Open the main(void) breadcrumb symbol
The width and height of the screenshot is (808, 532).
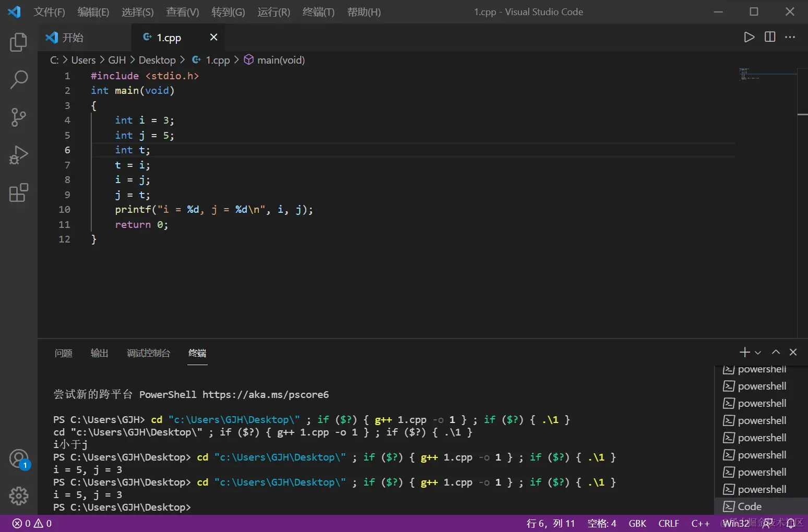pos(275,60)
